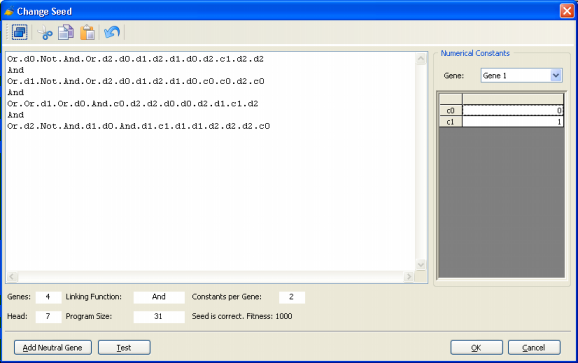The image size is (578, 363).
Task: Click the Paste clipboard icon
Action: (x=88, y=32)
